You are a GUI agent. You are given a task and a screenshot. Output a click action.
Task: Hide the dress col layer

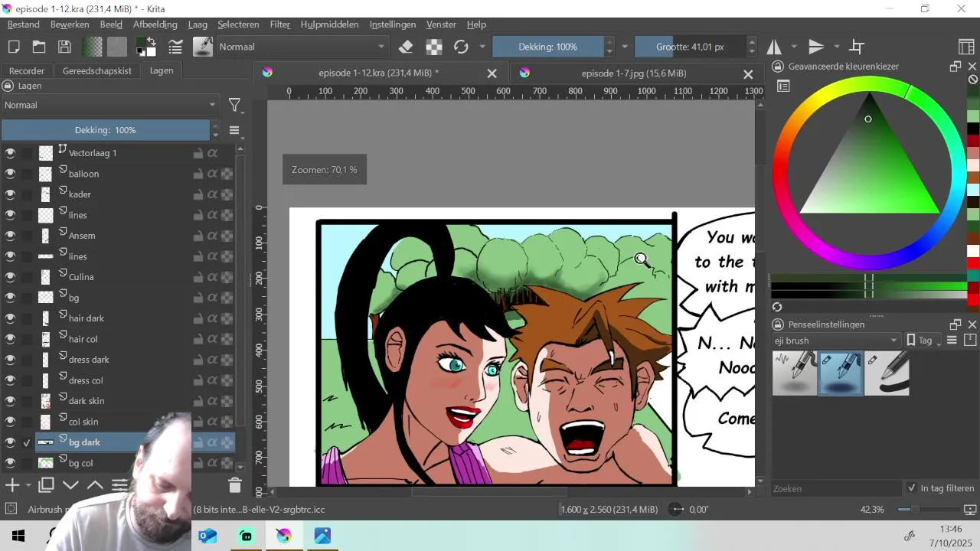pyautogui.click(x=10, y=380)
